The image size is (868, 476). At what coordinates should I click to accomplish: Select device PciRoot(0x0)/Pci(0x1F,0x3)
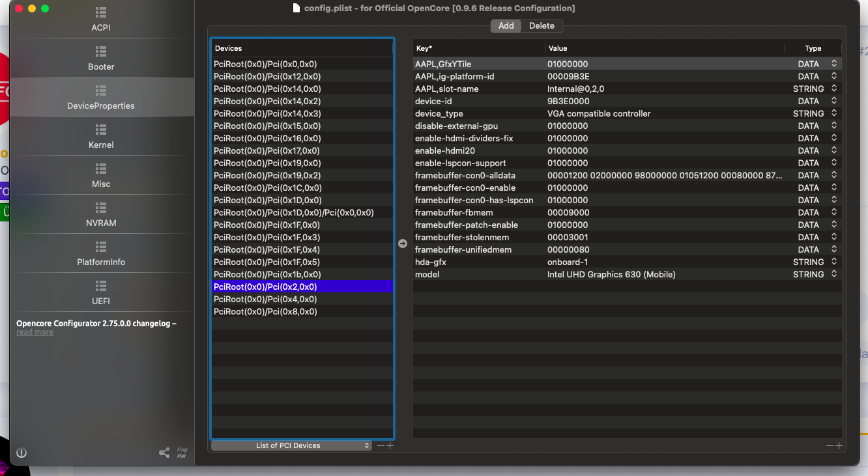coord(267,237)
